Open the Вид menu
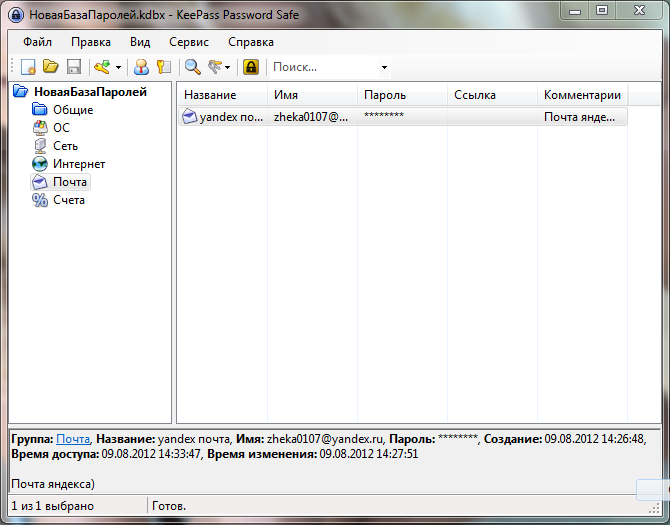This screenshot has height=525, width=670. [x=140, y=42]
